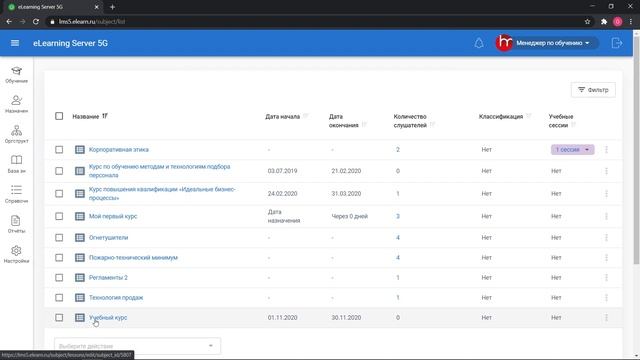Open the База знаний sidebar section
The width and height of the screenshot is (640, 360).
point(16,164)
